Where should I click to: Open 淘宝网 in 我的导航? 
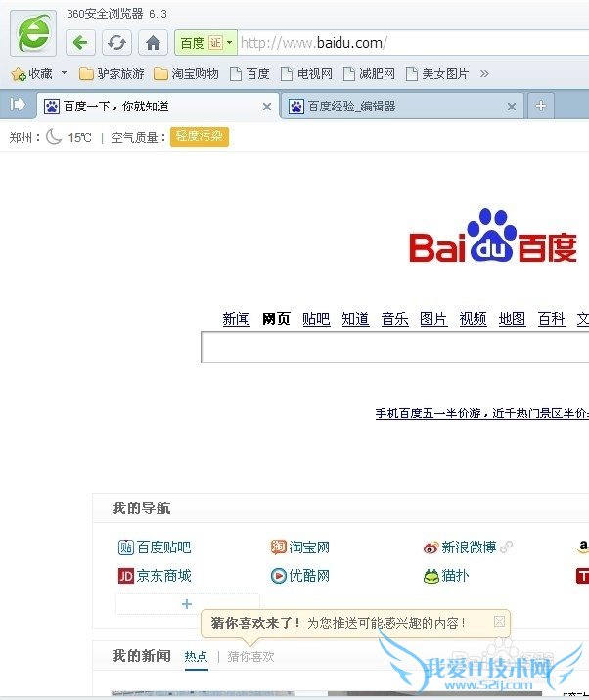point(300,547)
